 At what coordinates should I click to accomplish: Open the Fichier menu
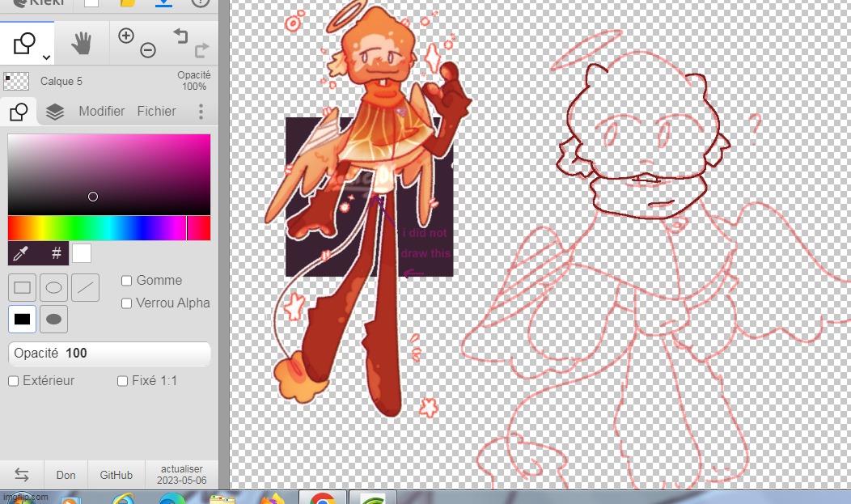pyautogui.click(x=156, y=111)
